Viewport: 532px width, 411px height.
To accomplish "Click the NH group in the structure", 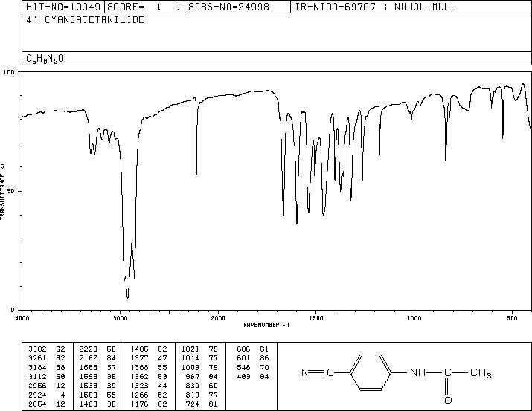I will [x=417, y=372].
